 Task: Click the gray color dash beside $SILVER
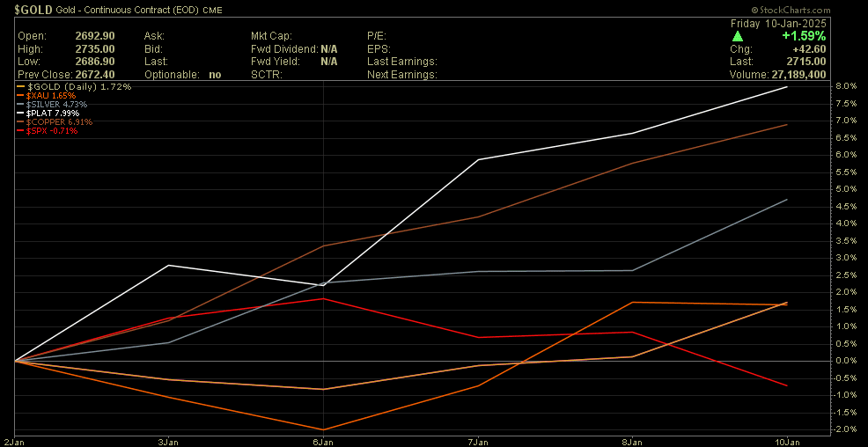[21, 105]
